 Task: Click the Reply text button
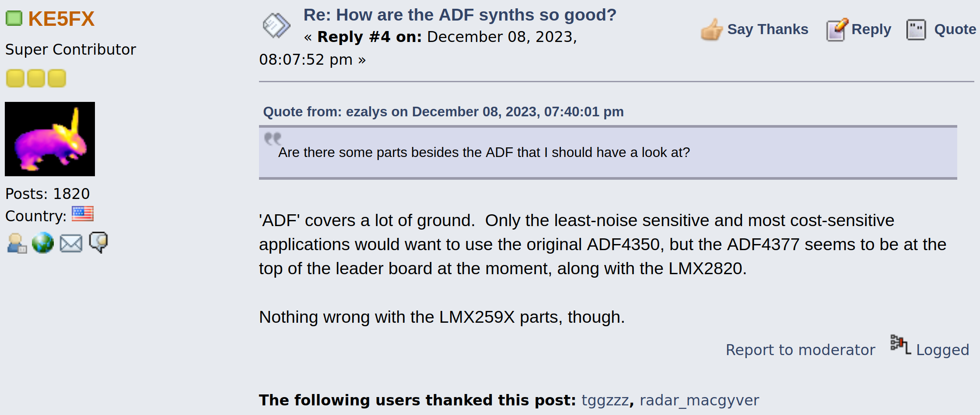tap(871, 29)
